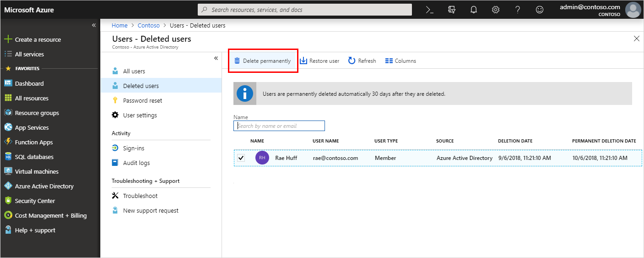The width and height of the screenshot is (644, 258).
Task: Open Sign-ins under Activity
Action: tap(134, 148)
